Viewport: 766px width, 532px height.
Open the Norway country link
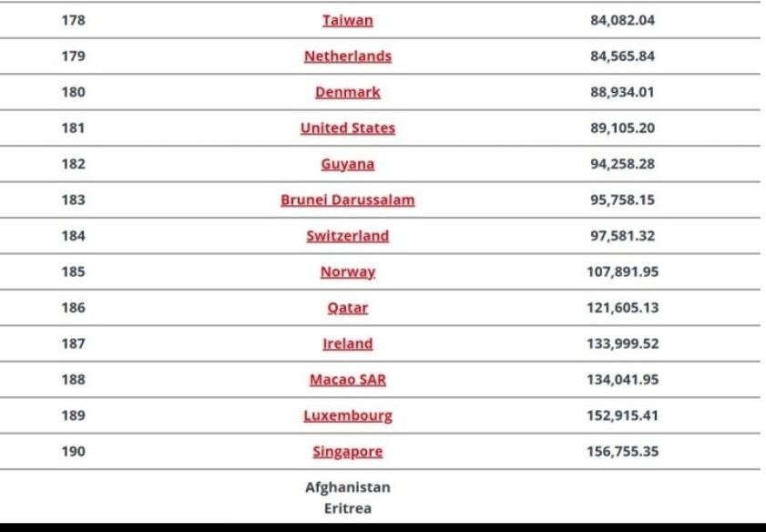(x=347, y=272)
